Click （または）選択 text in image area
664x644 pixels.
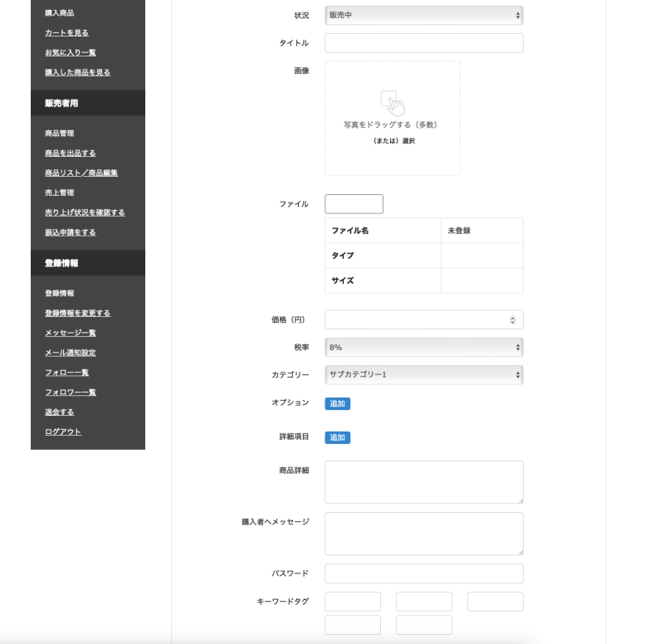(393, 140)
